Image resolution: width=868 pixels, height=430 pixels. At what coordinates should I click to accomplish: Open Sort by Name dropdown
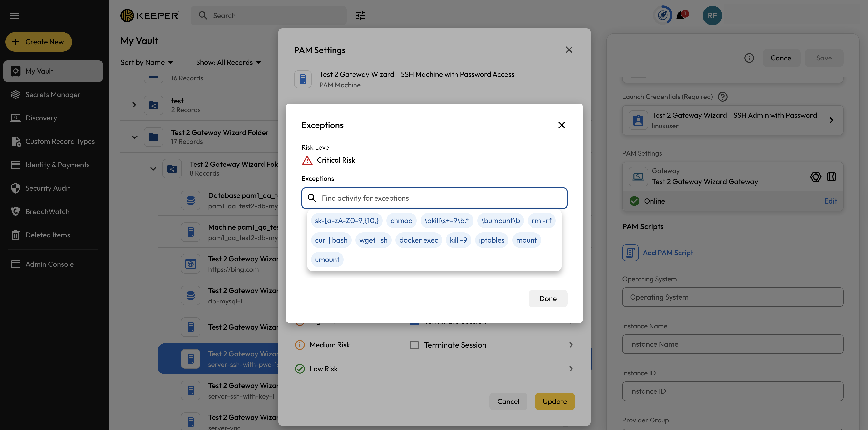click(147, 62)
